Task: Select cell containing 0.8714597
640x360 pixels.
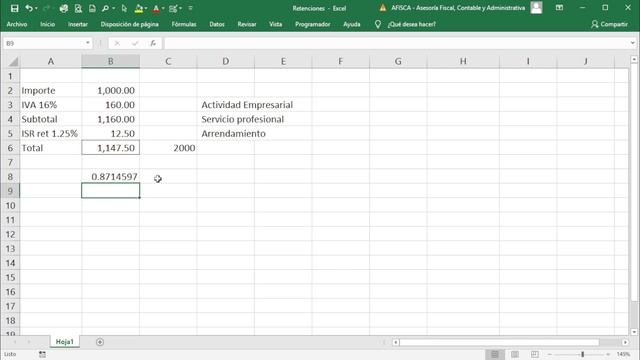Action: pos(110,177)
